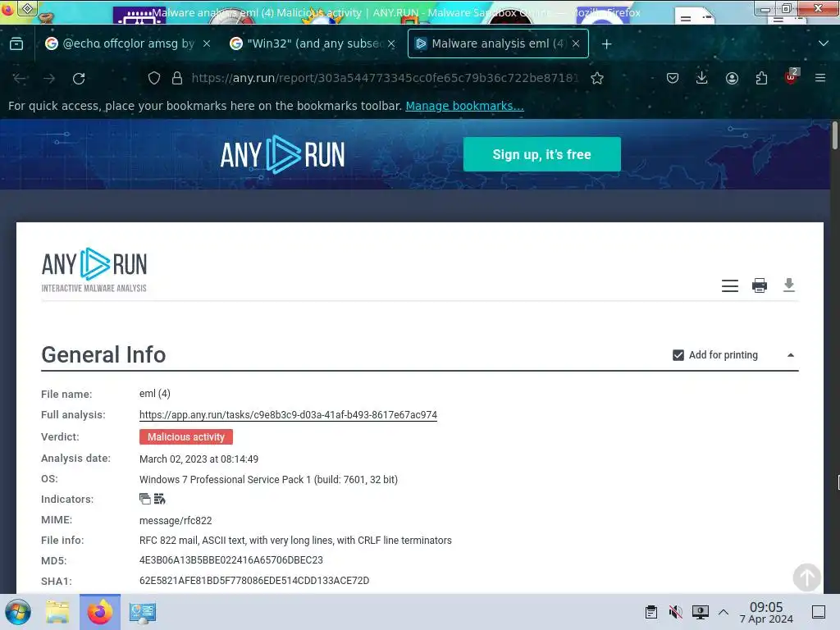Print the report with printer icon
The width and height of the screenshot is (840, 630).
pos(759,285)
